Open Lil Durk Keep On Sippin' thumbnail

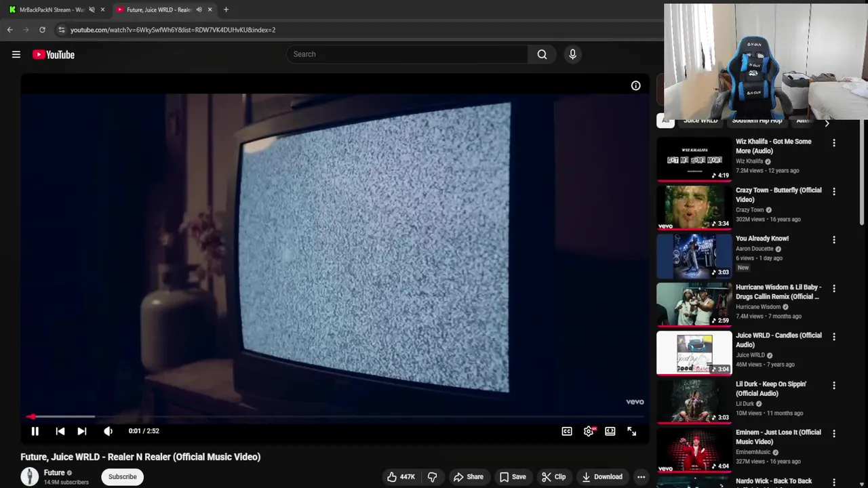coord(694,401)
